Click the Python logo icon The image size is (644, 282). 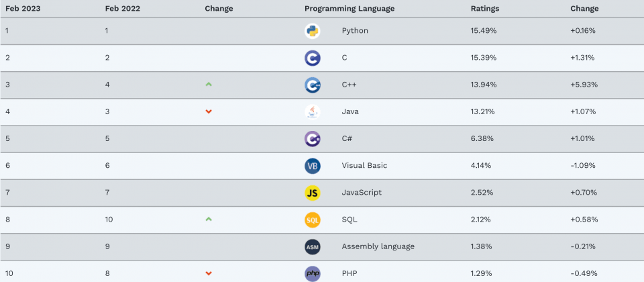coord(312,31)
